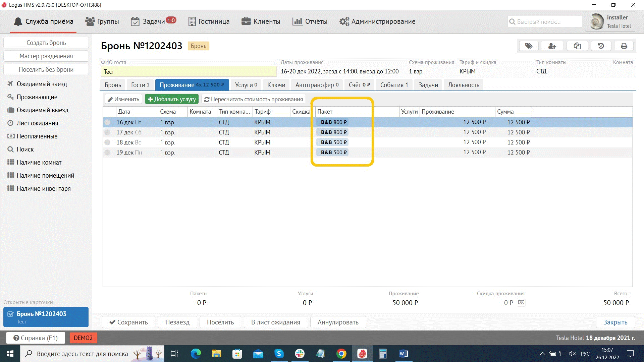Click the copy booking icon button

click(x=577, y=46)
